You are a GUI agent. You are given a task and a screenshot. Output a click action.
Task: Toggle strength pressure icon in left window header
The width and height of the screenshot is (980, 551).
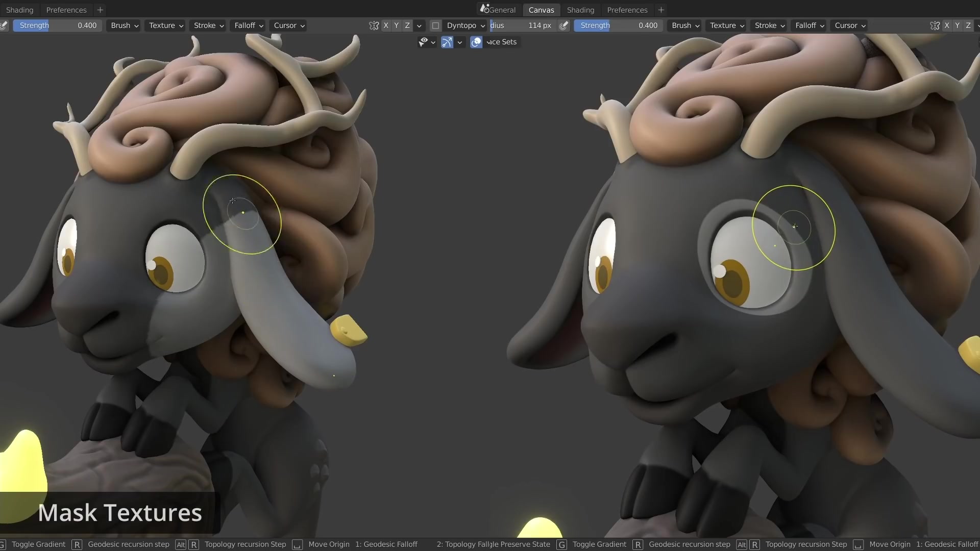point(4,26)
